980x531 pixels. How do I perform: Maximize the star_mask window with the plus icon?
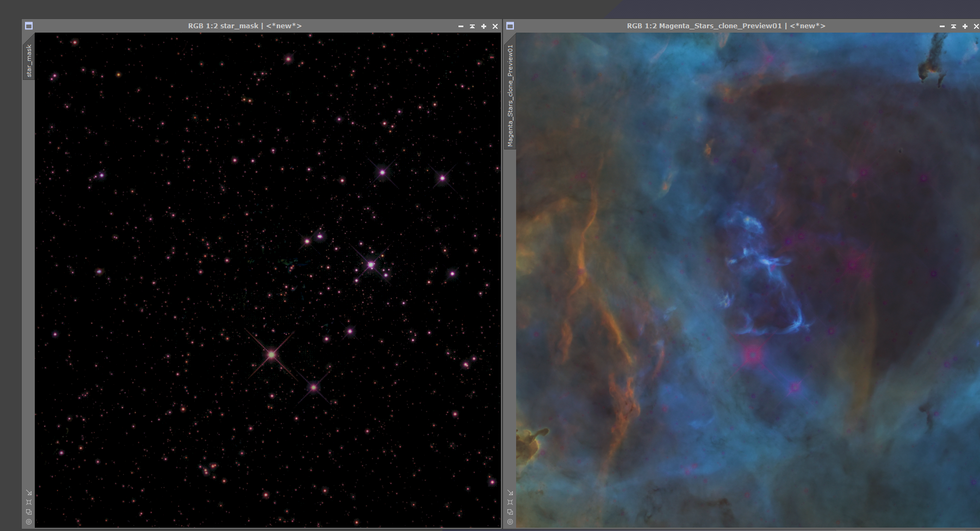[483, 26]
